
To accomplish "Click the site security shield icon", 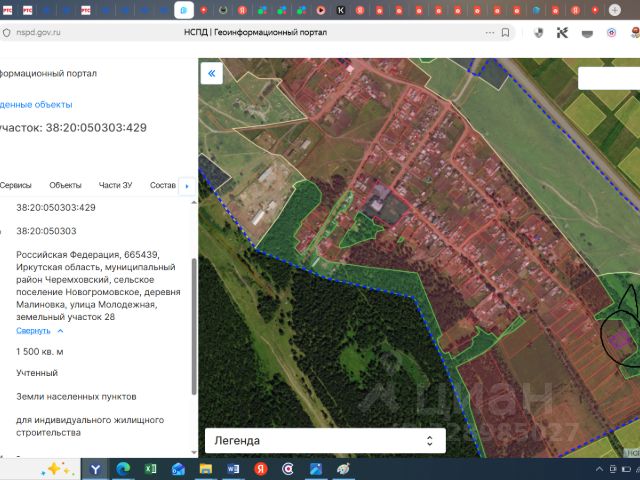I will [7, 33].
